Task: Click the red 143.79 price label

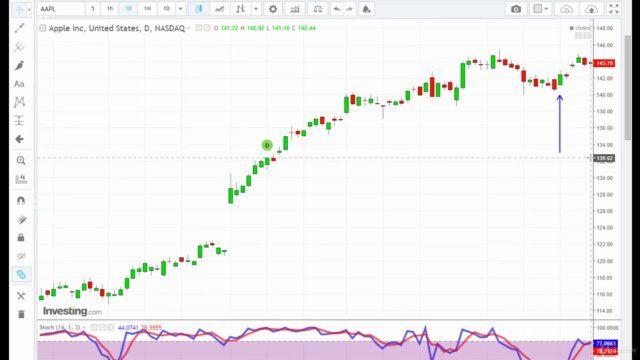Action: [x=604, y=63]
